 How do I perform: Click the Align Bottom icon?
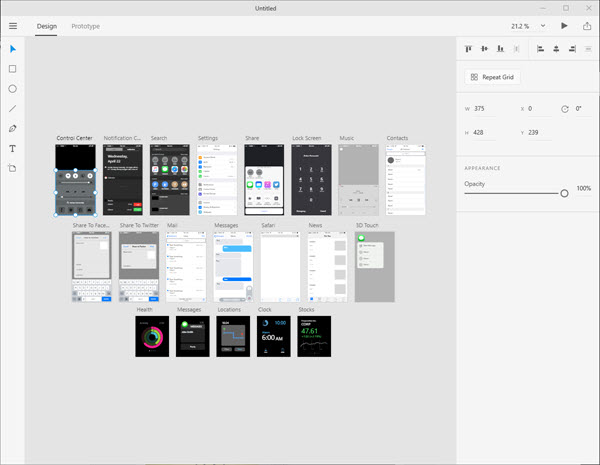pyautogui.click(x=501, y=49)
